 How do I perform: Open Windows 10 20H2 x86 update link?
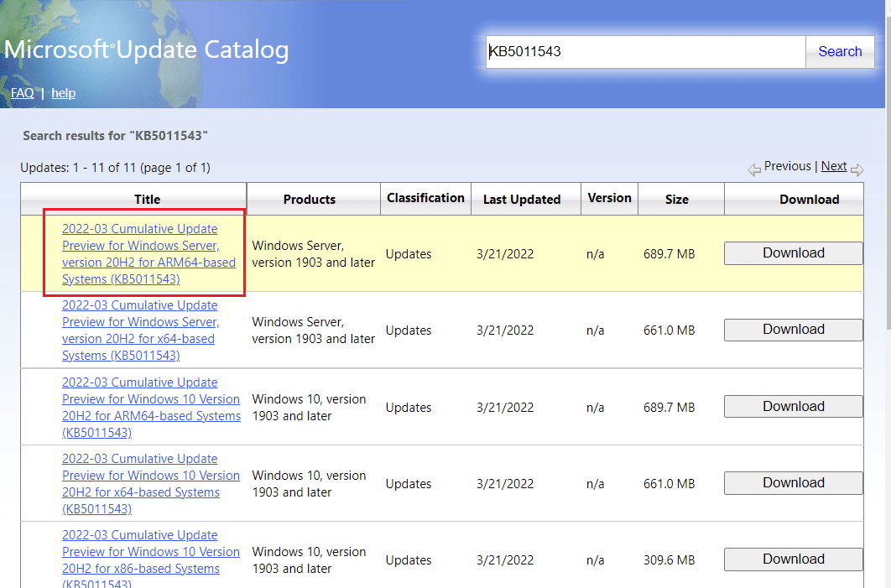(150, 559)
